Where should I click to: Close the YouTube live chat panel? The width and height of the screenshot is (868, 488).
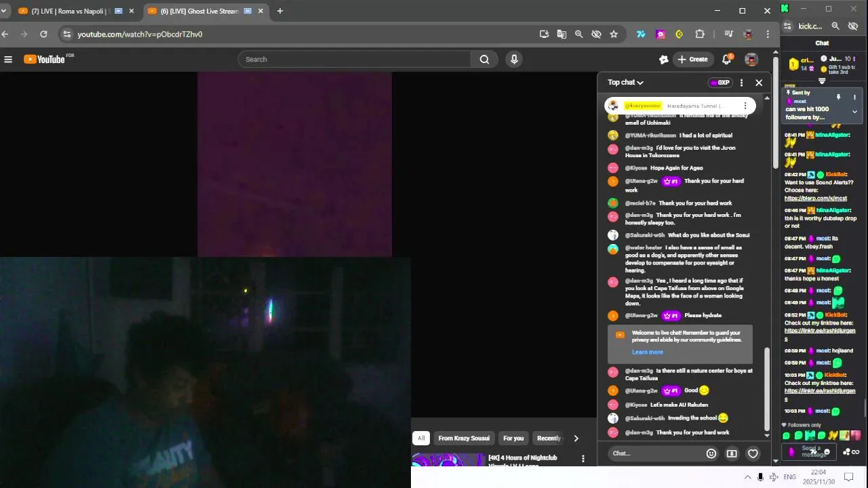pos(759,83)
